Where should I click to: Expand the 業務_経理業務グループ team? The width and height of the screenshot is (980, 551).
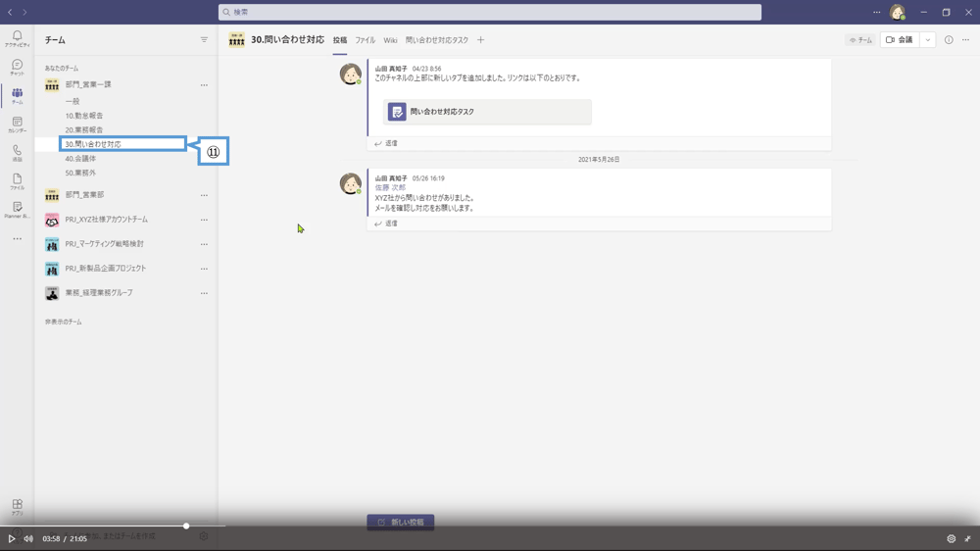(x=99, y=293)
